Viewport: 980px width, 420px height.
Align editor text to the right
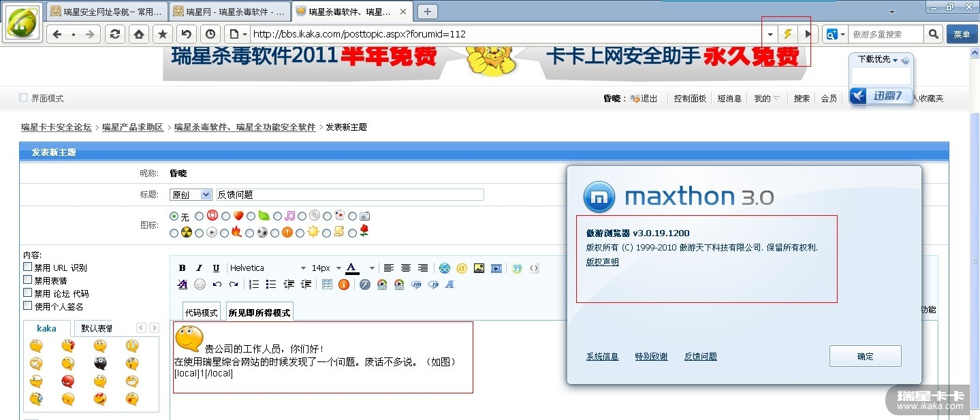pyautogui.click(x=423, y=268)
